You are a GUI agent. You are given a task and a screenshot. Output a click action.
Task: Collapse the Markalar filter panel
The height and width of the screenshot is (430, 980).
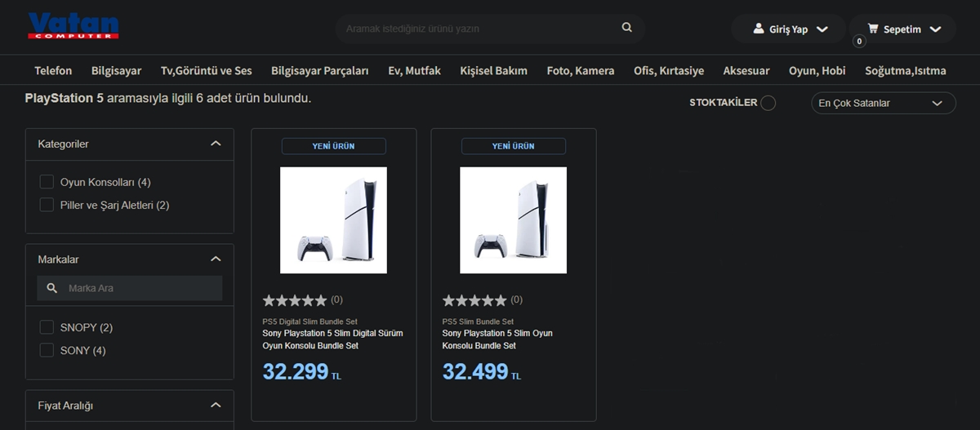coord(216,259)
